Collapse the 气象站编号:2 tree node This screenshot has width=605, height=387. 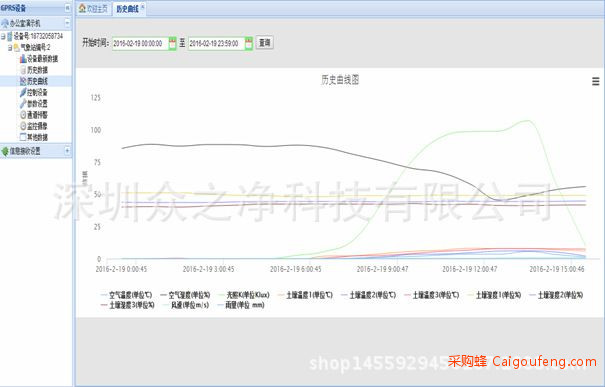(10, 48)
